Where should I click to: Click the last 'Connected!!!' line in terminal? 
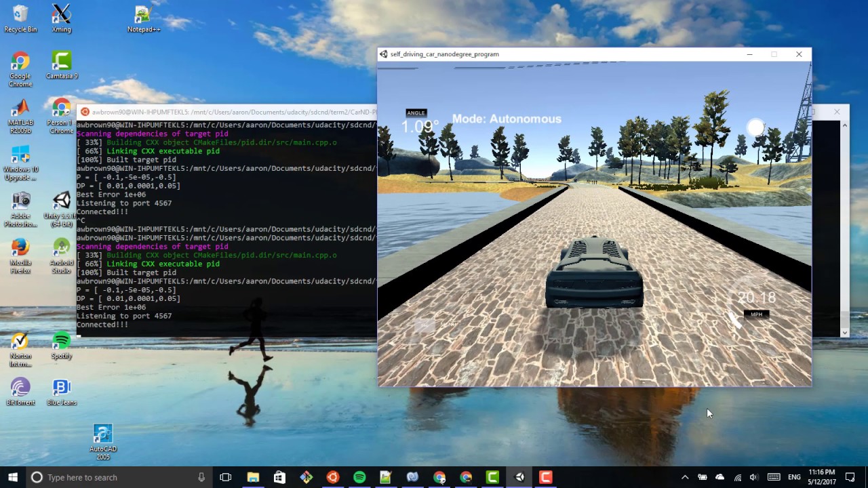click(102, 325)
